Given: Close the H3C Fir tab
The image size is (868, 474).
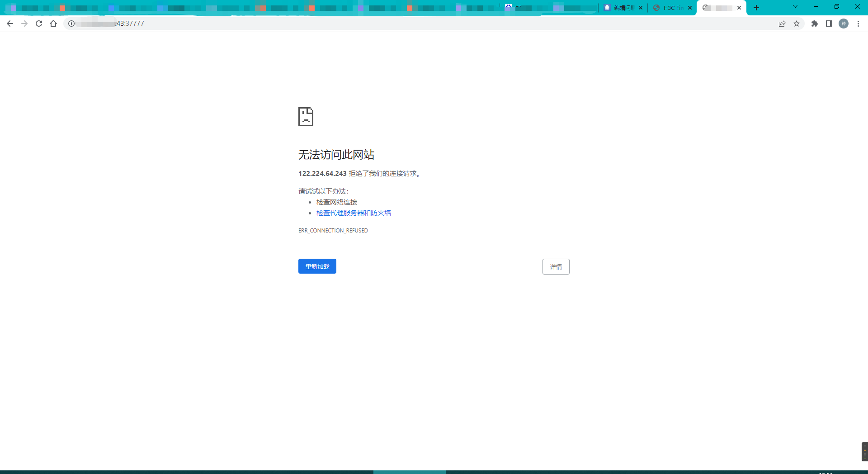Looking at the screenshot, I should point(690,8).
